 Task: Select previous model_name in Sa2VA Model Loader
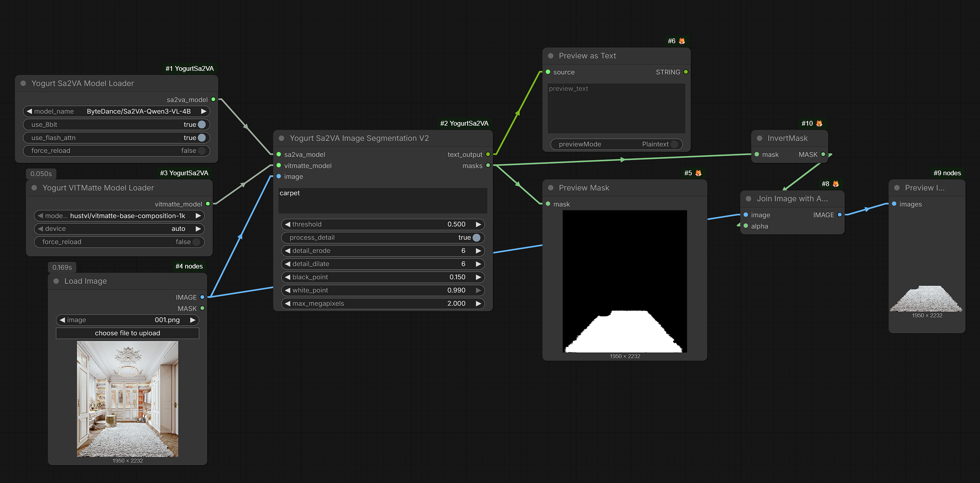coord(29,111)
